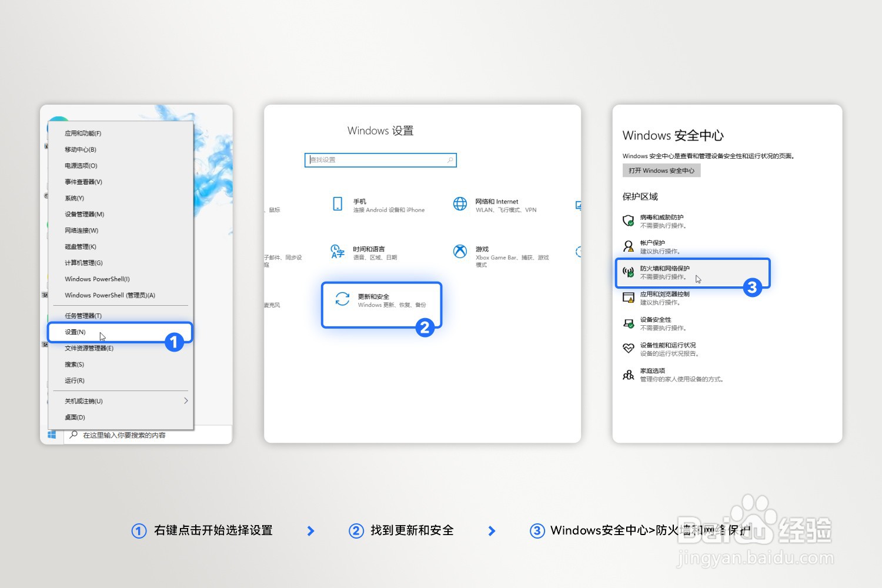Open 更新和安全 settings label
Viewport: 882px width, 588px height.
373,297
